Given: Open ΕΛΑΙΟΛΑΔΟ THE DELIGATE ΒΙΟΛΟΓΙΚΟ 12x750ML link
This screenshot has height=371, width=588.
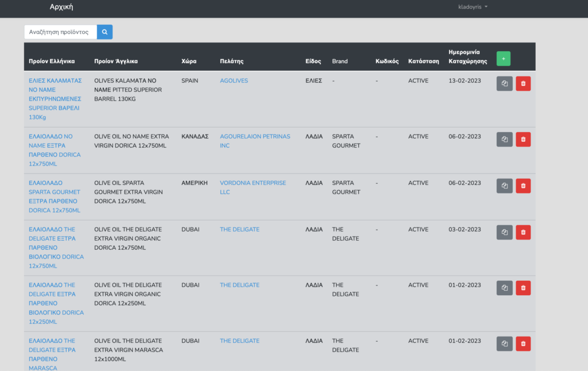Looking at the screenshot, I should coord(56,248).
